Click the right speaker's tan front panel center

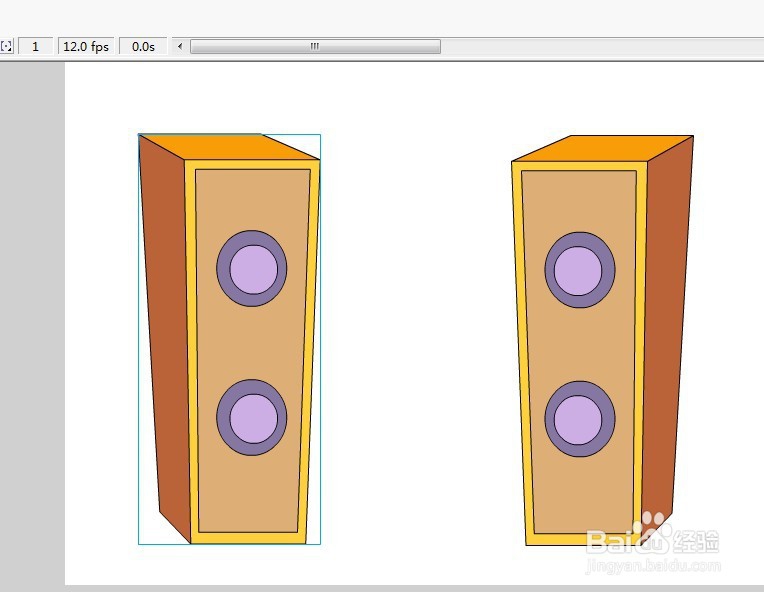(580, 351)
